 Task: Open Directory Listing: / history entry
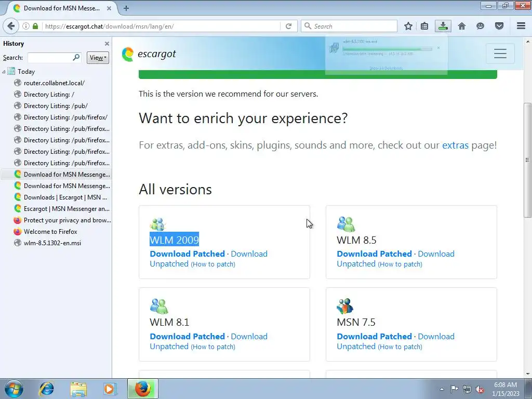49,95
